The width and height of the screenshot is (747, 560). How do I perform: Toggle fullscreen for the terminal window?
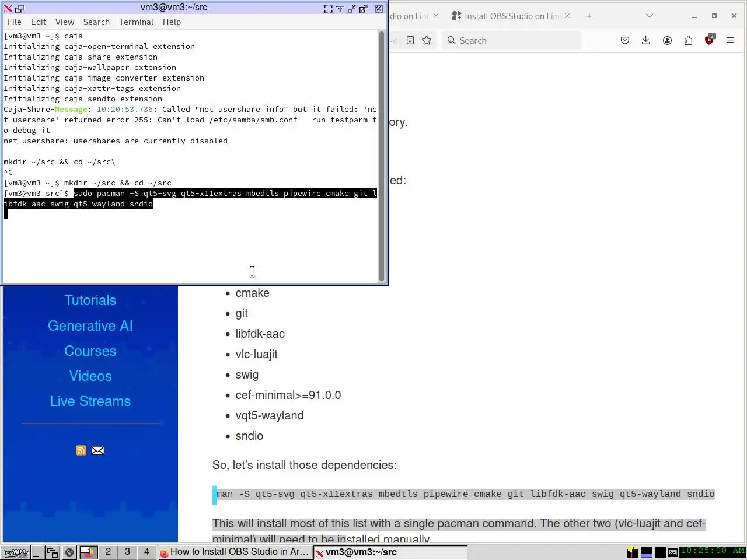[x=329, y=8]
